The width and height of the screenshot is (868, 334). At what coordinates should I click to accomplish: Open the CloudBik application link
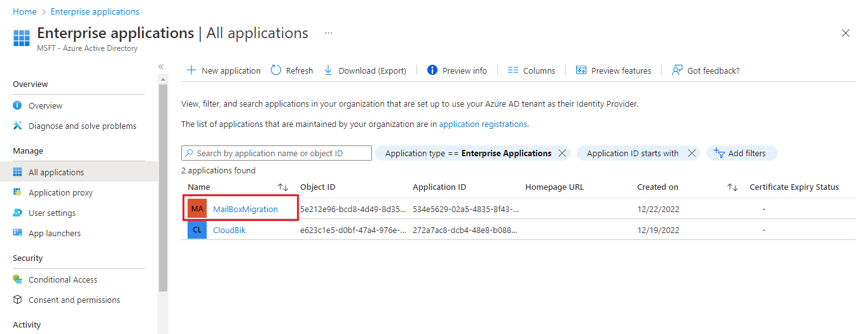pyautogui.click(x=229, y=230)
